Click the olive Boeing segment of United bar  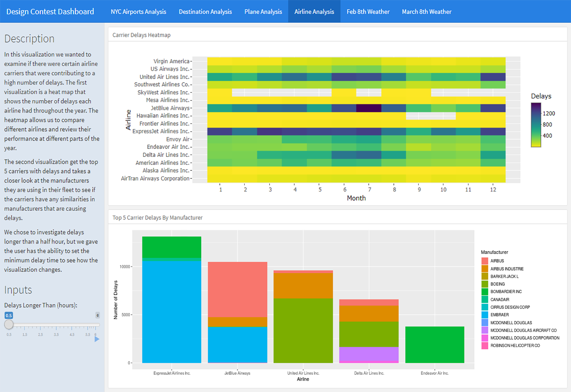coord(303,330)
